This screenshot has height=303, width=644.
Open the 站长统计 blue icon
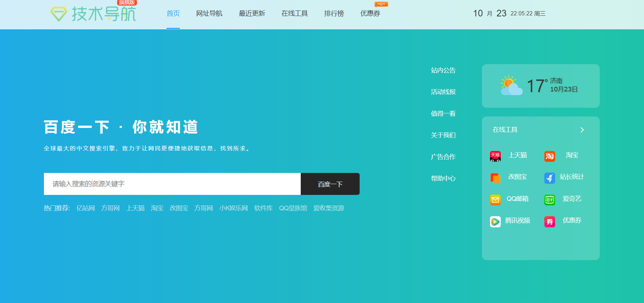tap(550, 178)
